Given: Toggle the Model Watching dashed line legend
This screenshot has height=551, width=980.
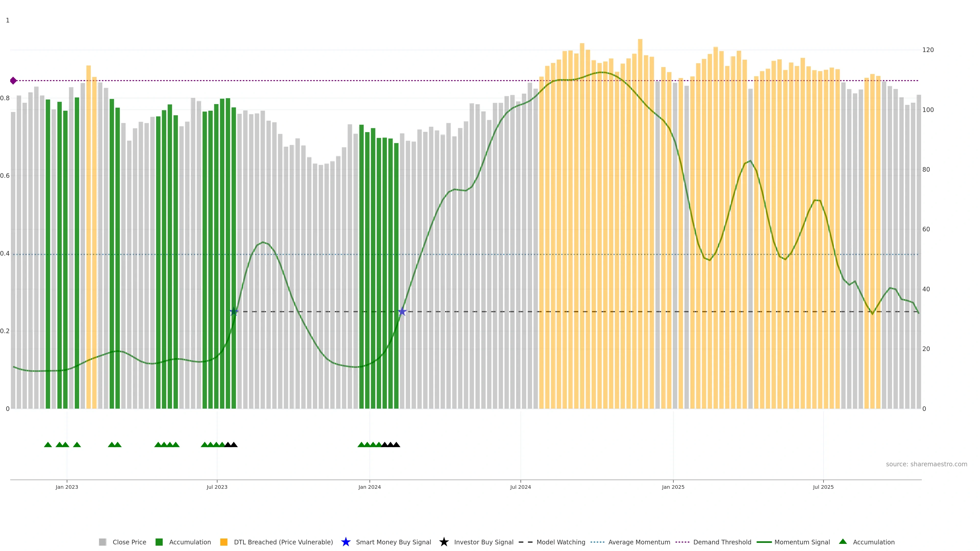Looking at the screenshot, I should pos(525,542).
